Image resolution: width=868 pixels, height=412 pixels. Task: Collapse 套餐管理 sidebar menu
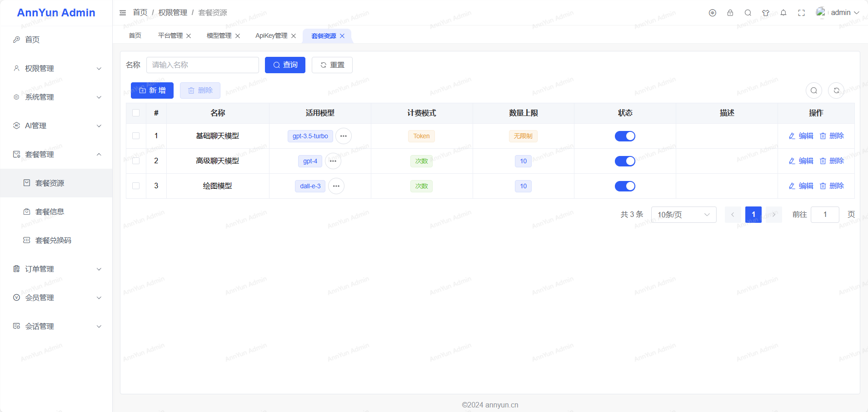(x=56, y=154)
